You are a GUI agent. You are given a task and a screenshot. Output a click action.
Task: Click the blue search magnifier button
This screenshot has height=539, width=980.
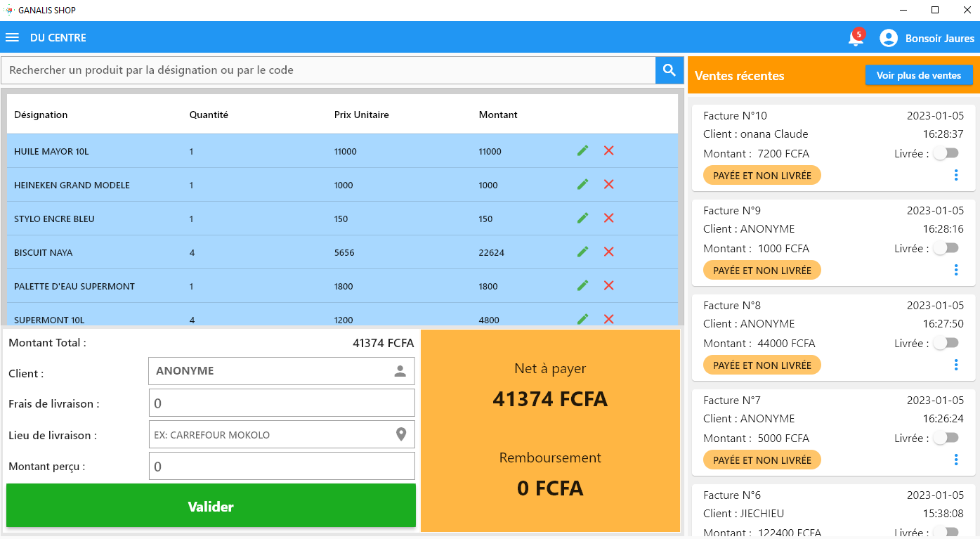click(x=669, y=70)
